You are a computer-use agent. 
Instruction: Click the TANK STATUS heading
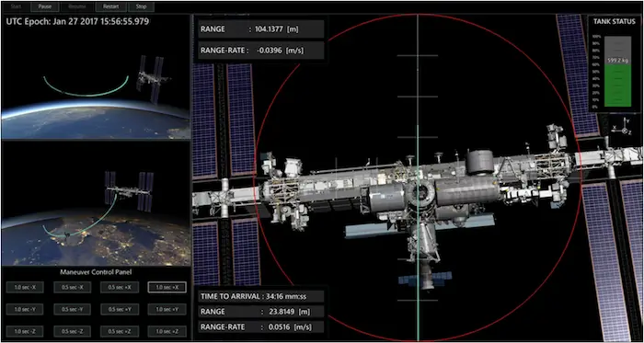point(615,22)
